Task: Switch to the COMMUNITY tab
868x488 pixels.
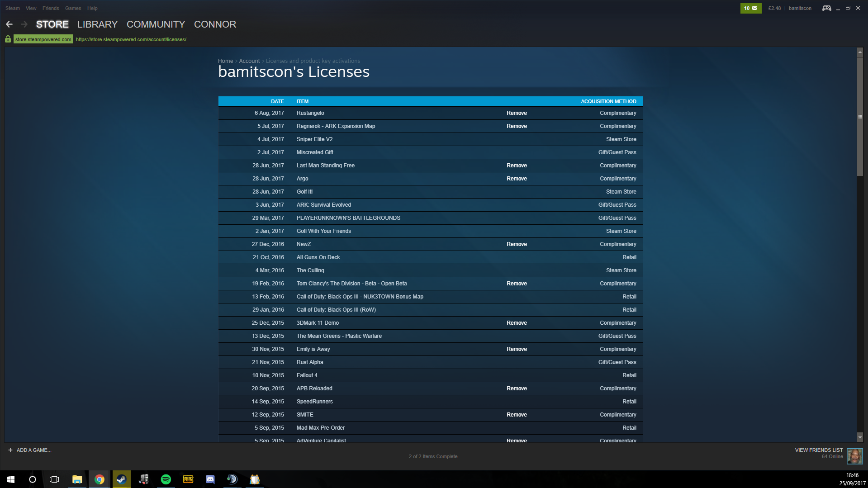Action: 156,24
